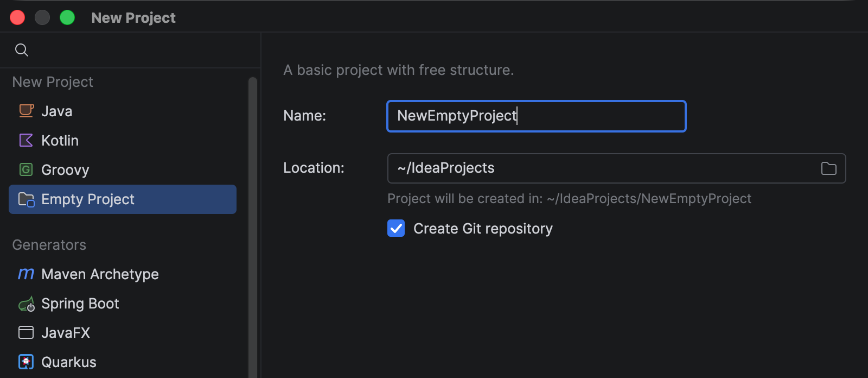
Task: Select the Groovy G icon
Action: 26,169
